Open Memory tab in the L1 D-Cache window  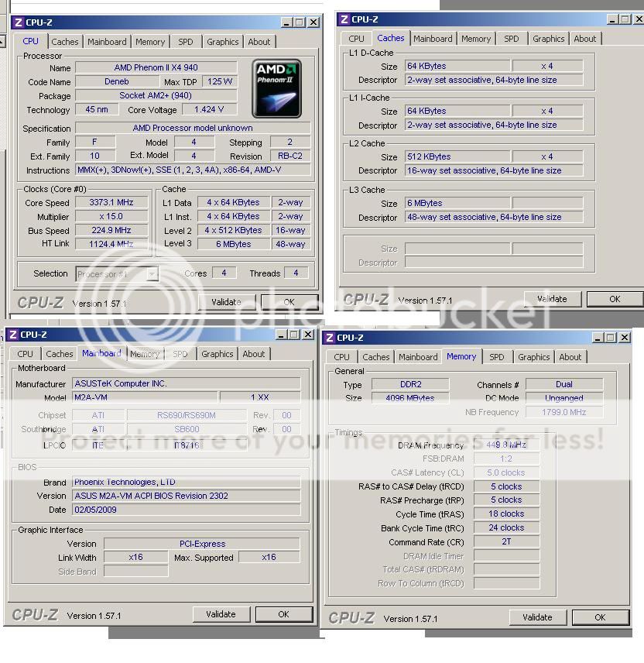[x=476, y=39]
